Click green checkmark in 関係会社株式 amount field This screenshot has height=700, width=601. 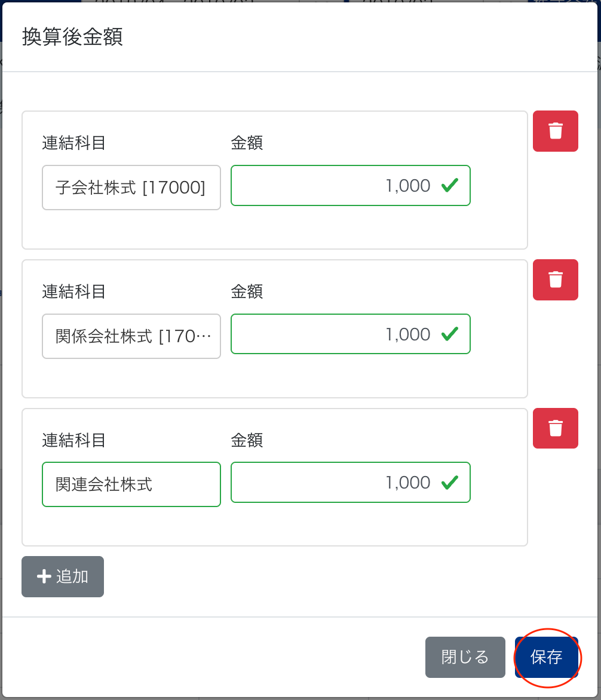[x=449, y=334]
